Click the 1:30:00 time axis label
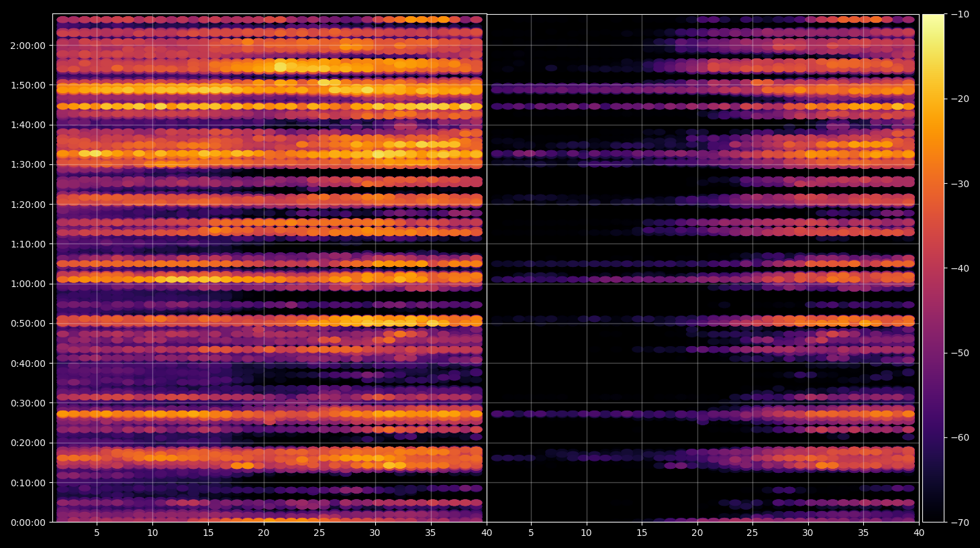The image size is (980, 548). click(28, 164)
